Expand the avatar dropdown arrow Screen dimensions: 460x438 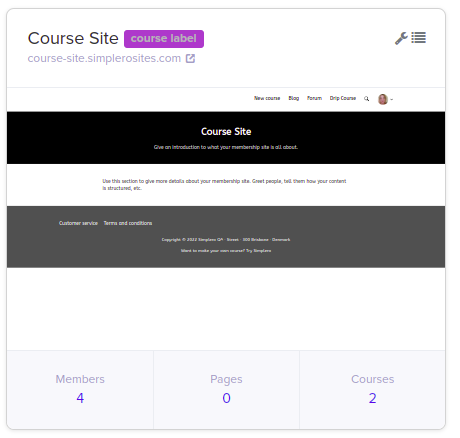click(392, 99)
